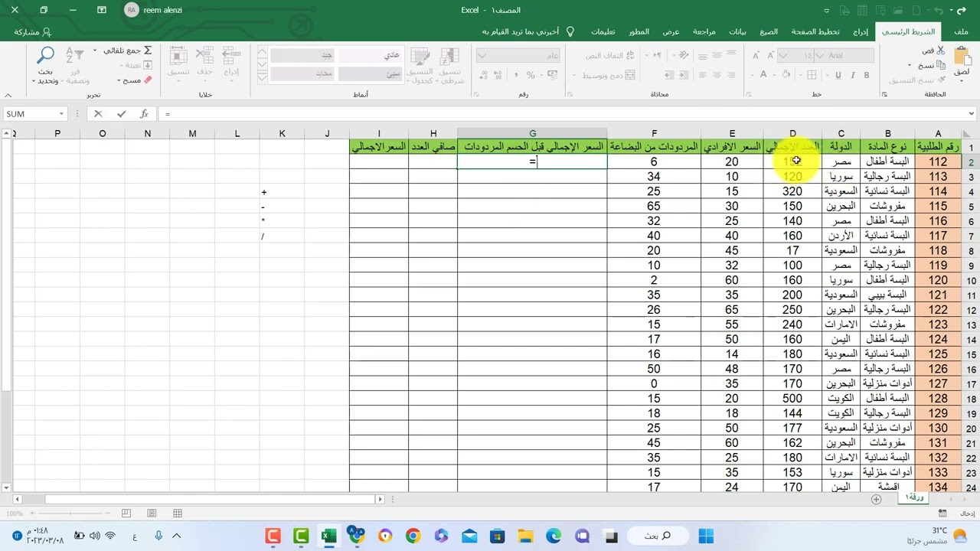Click the formula bar Enter checkmark
Image resolution: width=980 pixels, height=551 pixels.
coord(121,113)
